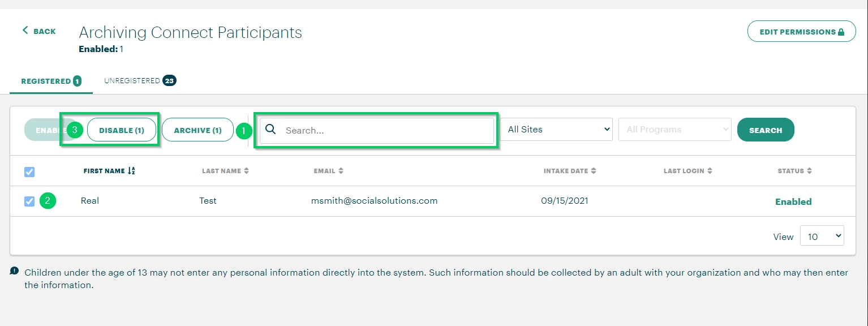This screenshot has width=868, height=326.
Task: Click the Disable (1) button
Action: pos(122,130)
